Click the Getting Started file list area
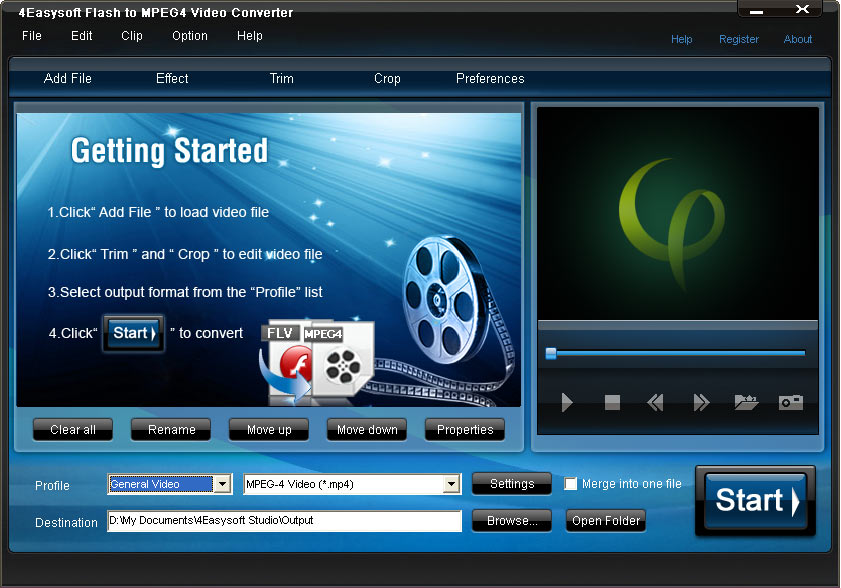The image size is (841, 588). pos(268,260)
